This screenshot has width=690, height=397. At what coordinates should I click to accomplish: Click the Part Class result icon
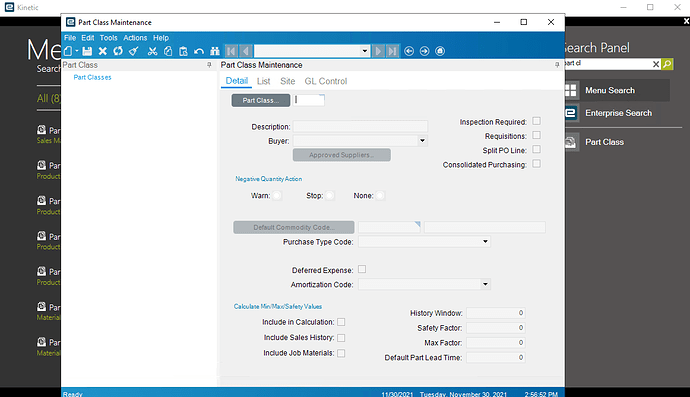(x=571, y=142)
